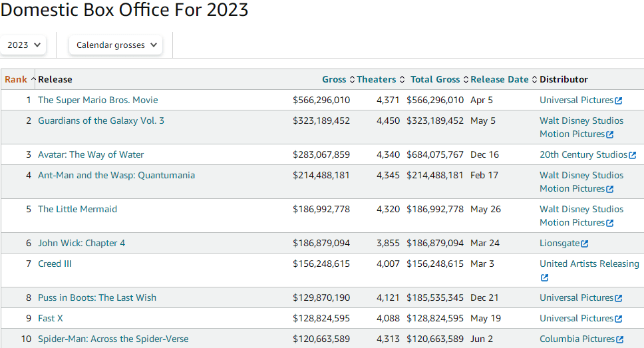Click the Total Gross sort arrows icon
Viewport: 644px width, 348px height.
coord(466,80)
